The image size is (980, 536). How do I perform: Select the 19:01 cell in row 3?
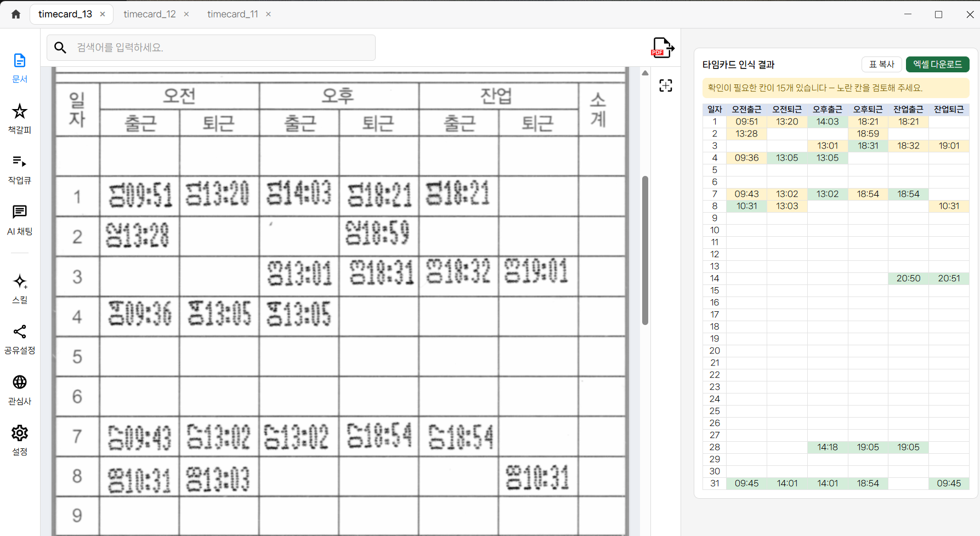click(949, 146)
